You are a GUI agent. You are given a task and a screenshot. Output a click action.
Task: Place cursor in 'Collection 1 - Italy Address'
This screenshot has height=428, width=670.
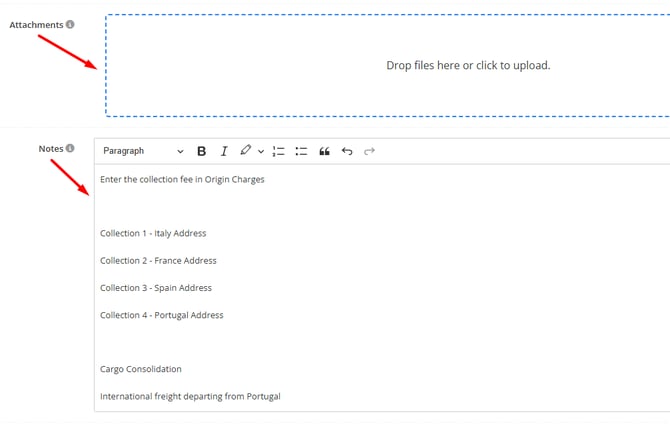[x=153, y=234]
